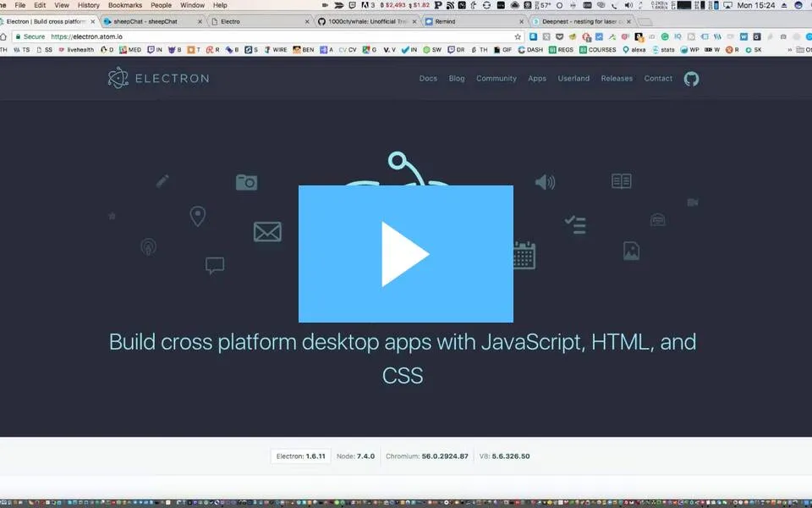Open the Releases page link

coord(617,78)
